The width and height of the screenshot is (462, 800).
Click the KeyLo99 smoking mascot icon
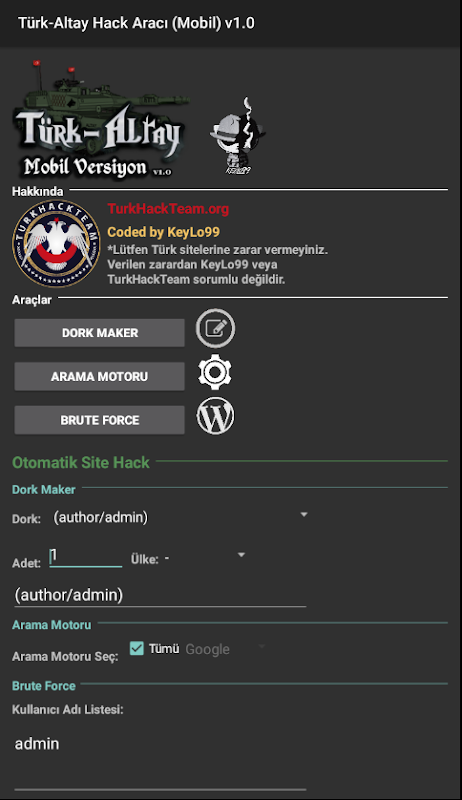238,136
